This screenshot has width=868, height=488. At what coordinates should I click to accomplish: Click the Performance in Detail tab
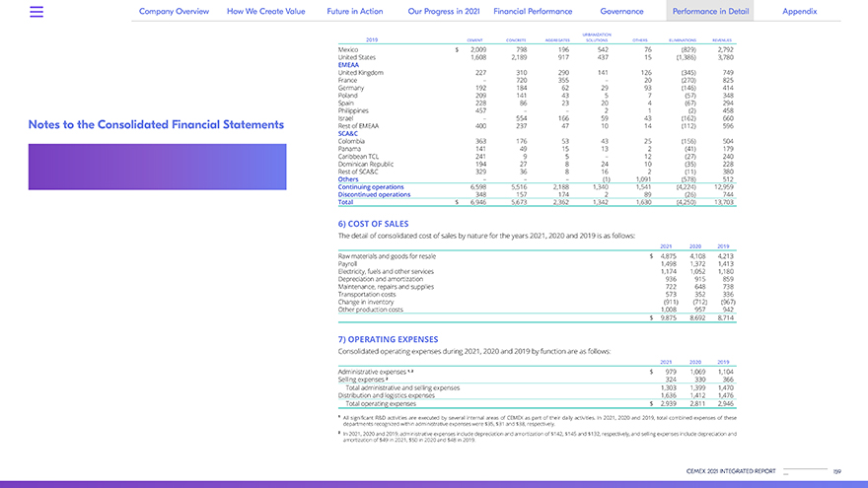point(709,12)
